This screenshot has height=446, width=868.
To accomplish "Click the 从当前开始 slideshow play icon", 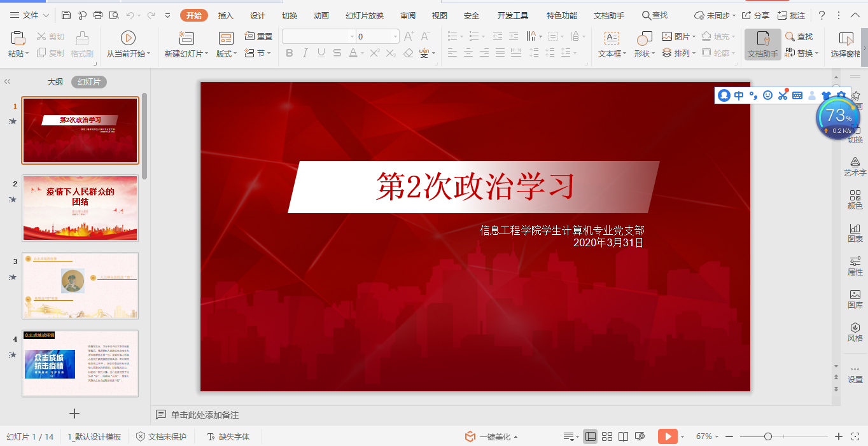I will pos(128,38).
